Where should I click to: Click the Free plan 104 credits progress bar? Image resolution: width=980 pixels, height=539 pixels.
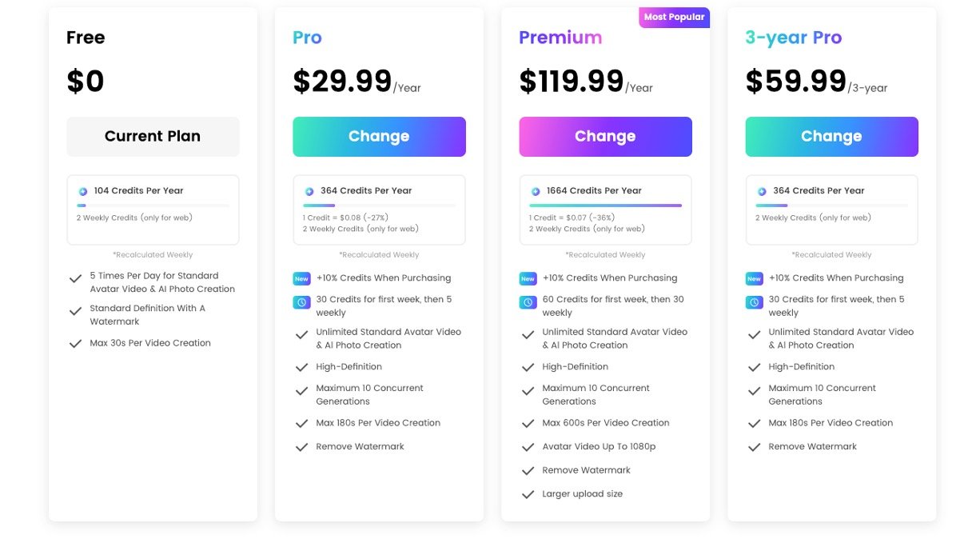pyautogui.click(x=153, y=206)
